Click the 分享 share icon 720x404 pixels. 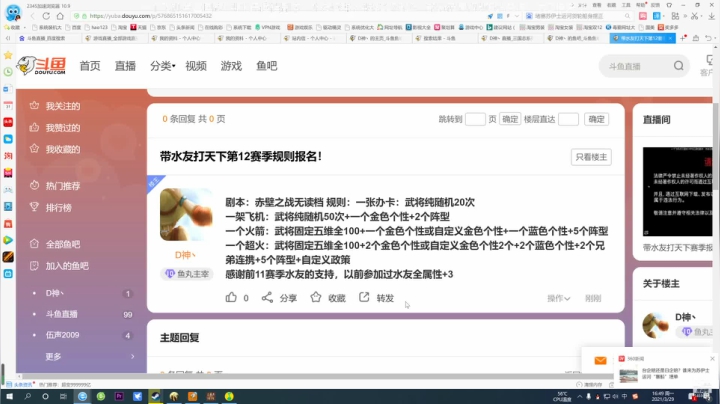tap(267, 297)
